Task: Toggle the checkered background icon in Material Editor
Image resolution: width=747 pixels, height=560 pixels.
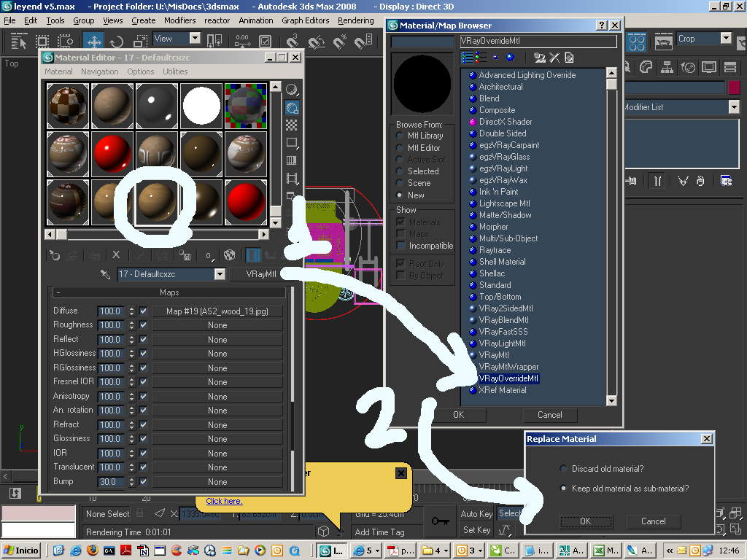Action: pyautogui.click(x=292, y=125)
